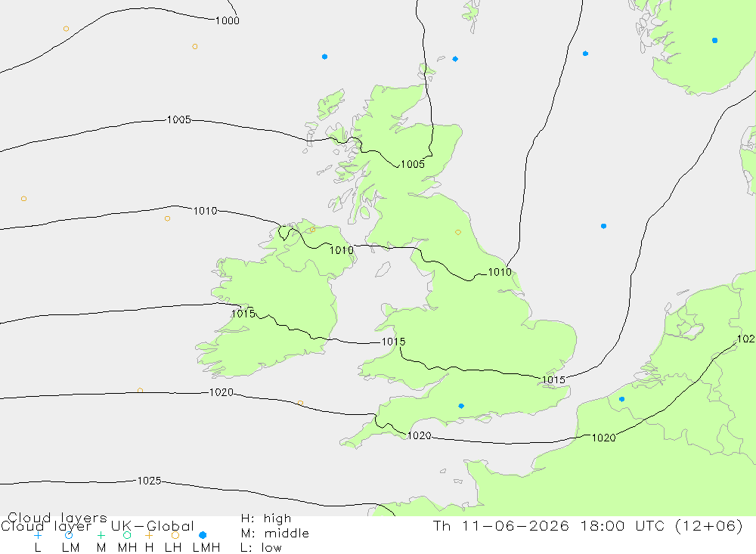The width and height of the screenshot is (756, 554).
Task: Click the 1005 isobar label over Scotland
Action: [413, 164]
